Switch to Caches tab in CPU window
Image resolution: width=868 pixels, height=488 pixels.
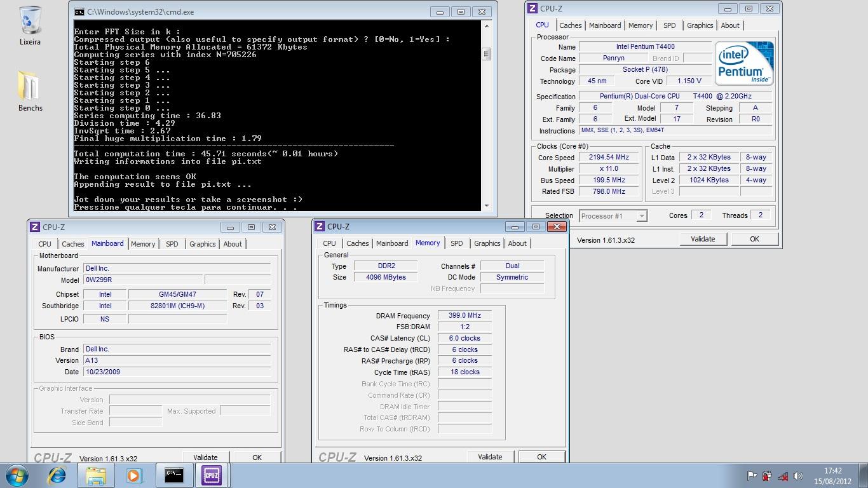[570, 25]
